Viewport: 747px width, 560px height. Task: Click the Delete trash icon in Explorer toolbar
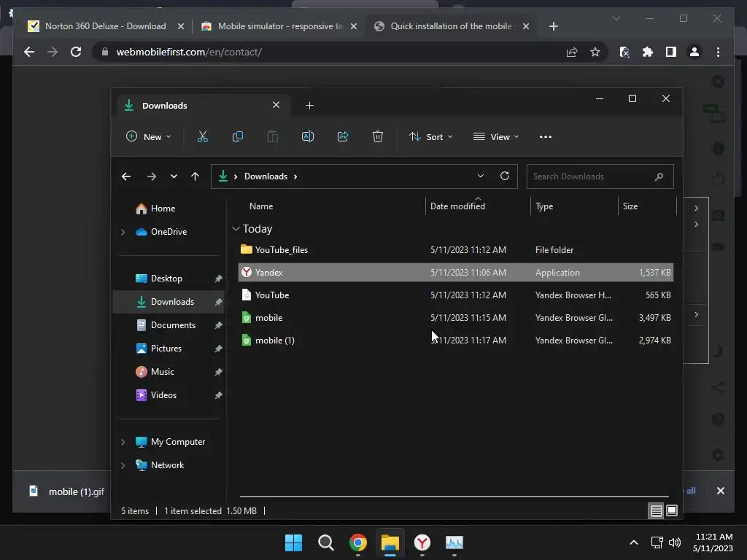[378, 136]
